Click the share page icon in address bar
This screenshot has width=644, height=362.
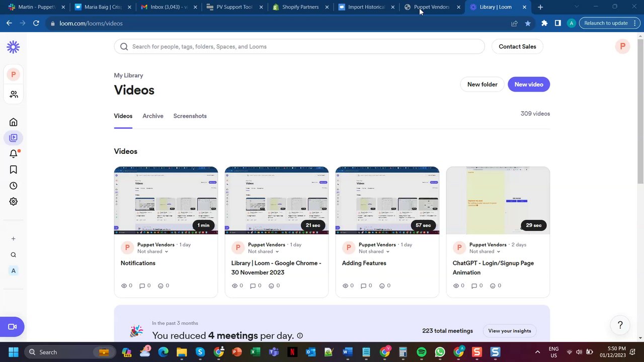tap(514, 23)
